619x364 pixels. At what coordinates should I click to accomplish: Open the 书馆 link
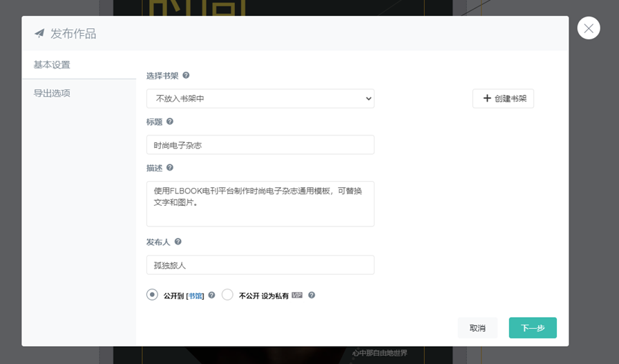coord(195,296)
